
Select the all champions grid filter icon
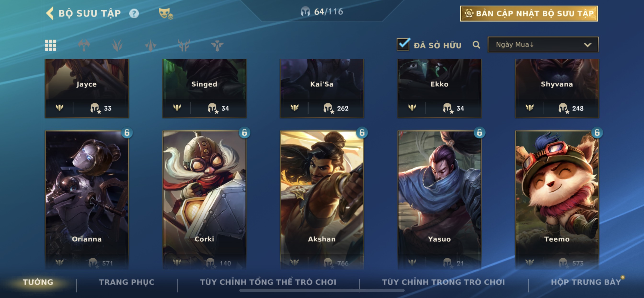coord(51,45)
